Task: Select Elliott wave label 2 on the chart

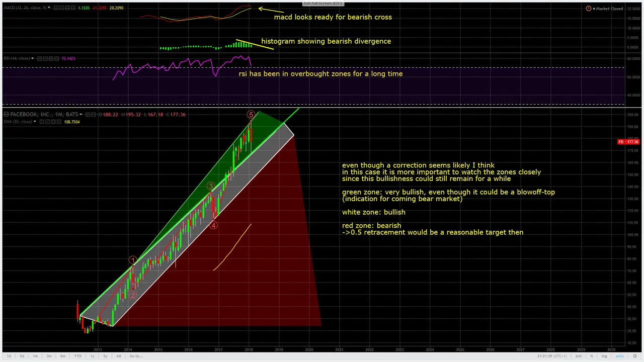Action: [132, 295]
